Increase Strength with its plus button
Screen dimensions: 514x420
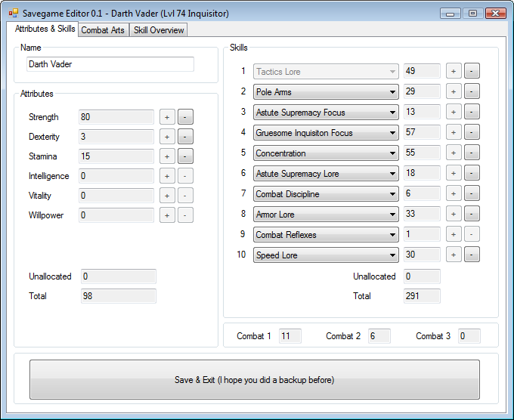(167, 117)
